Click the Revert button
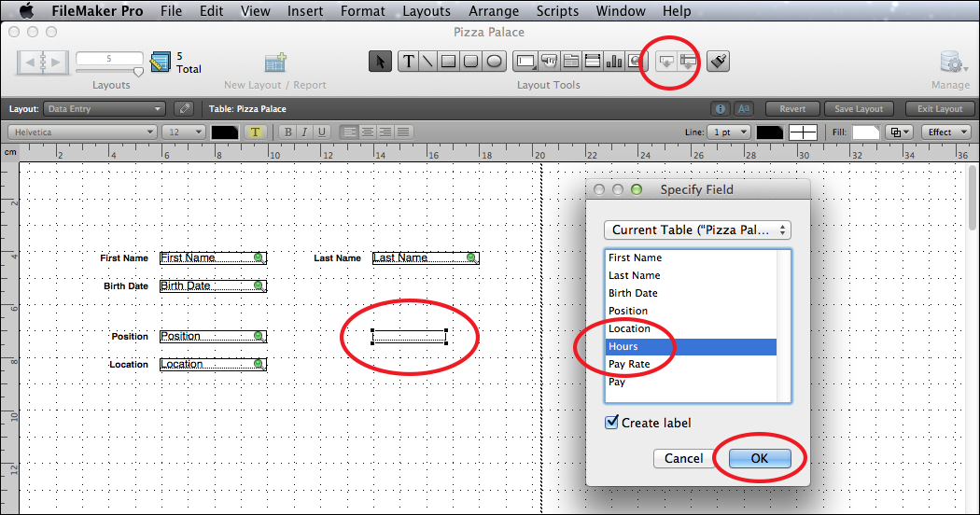The width and height of the screenshot is (980, 515). (x=792, y=109)
